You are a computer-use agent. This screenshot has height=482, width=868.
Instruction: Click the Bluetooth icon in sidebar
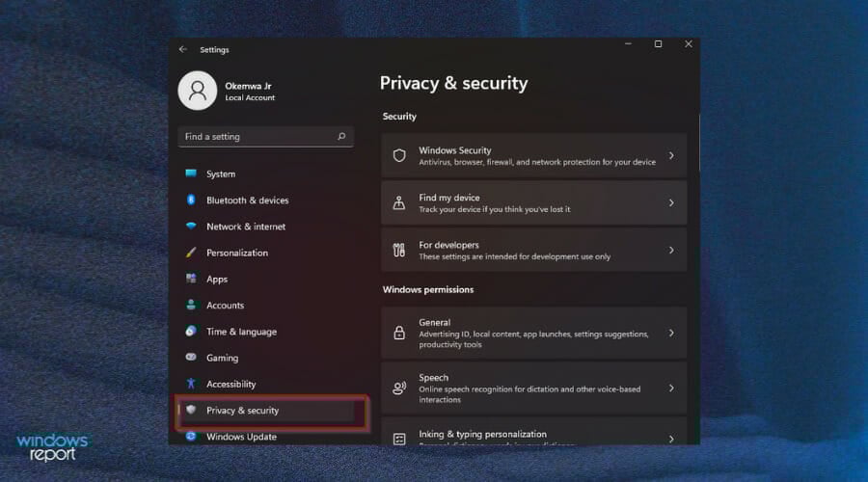191,200
